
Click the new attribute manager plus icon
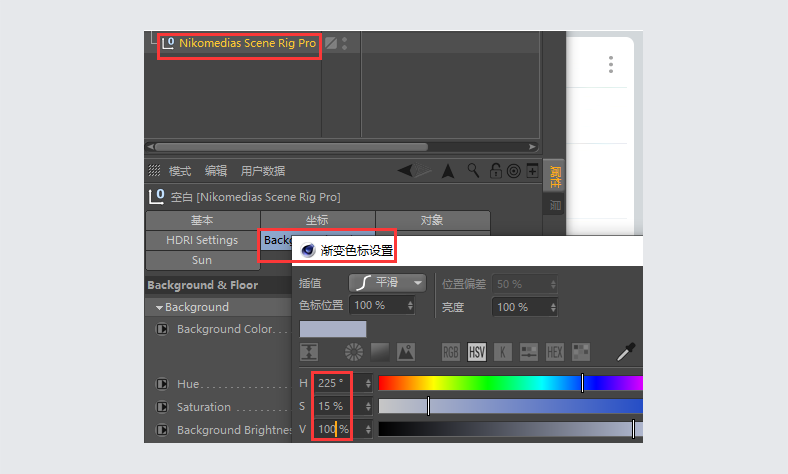click(532, 171)
